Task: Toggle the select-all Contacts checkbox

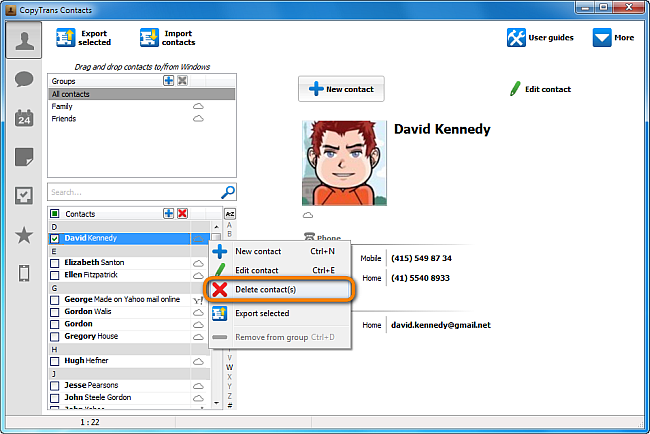Action: coord(55,214)
